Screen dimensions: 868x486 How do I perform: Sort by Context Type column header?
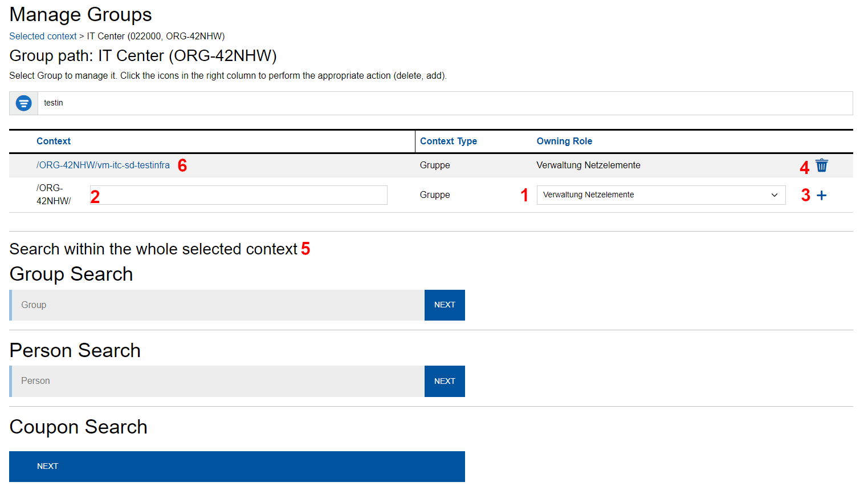449,141
